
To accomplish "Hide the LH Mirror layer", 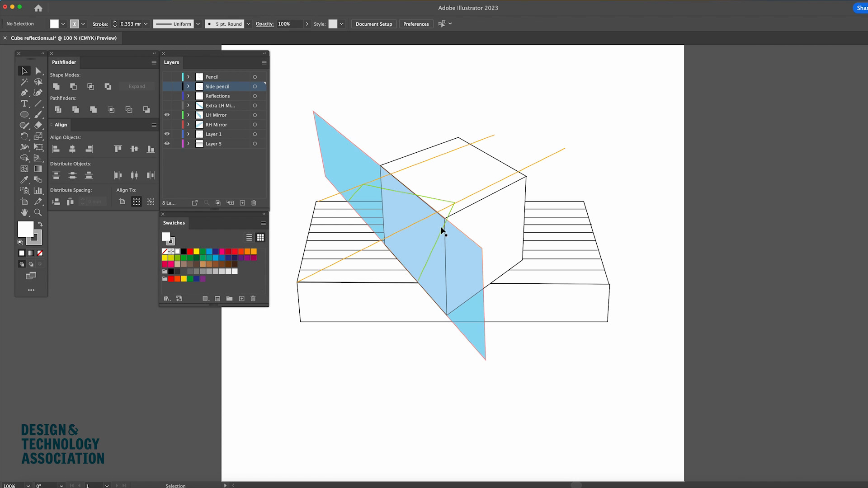I will [167, 115].
